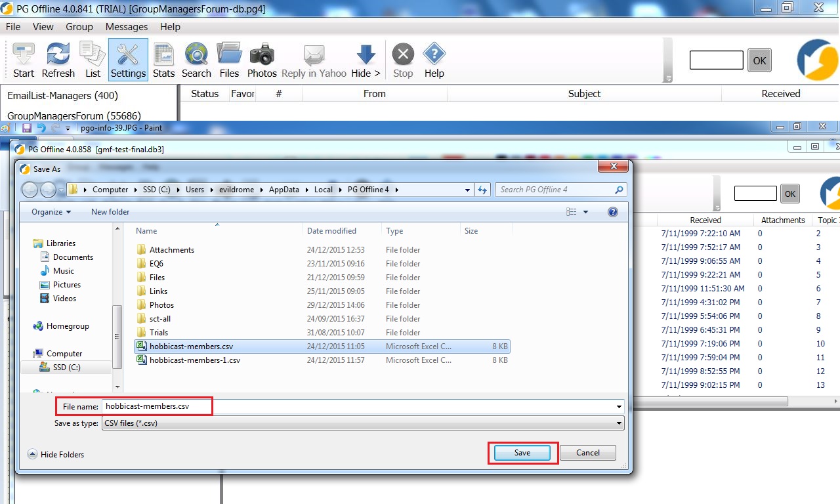Click the Start toolbar icon
The width and height of the screenshot is (840, 504).
coord(24,60)
